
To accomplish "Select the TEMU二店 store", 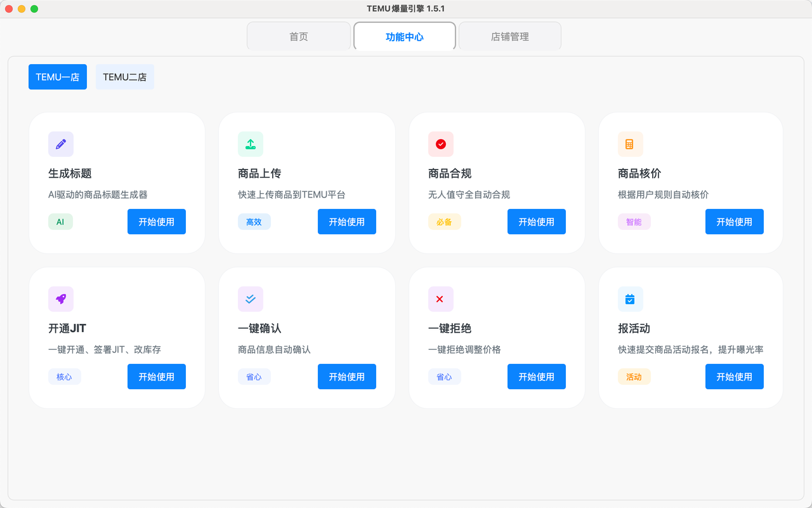I will [124, 76].
